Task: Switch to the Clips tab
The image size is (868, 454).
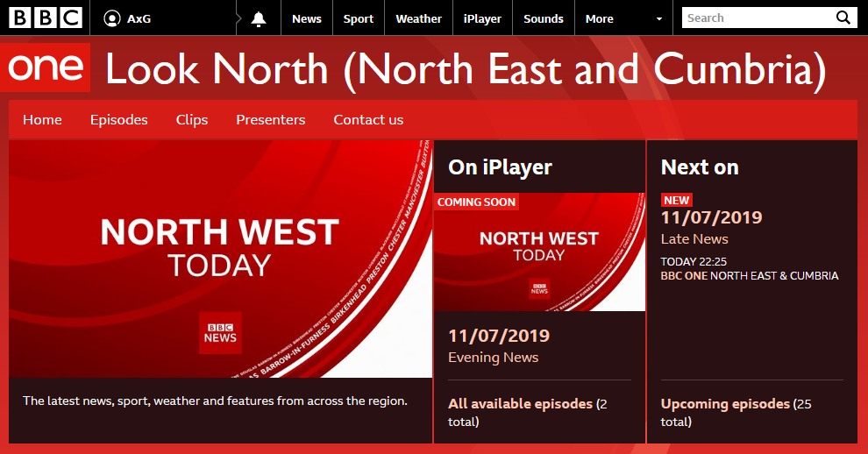Action: [x=191, y=119]
